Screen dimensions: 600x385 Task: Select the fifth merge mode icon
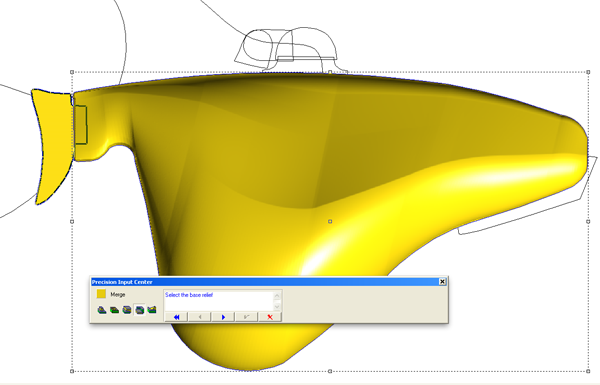152,310
